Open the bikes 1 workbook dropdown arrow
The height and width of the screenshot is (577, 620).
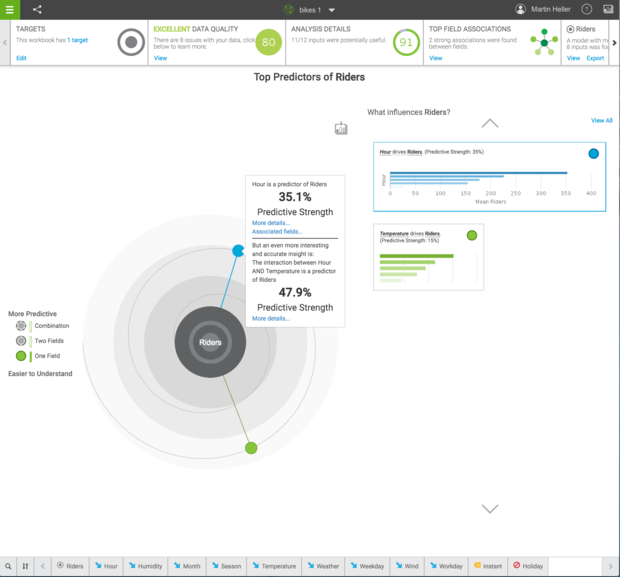pos(332,10)
